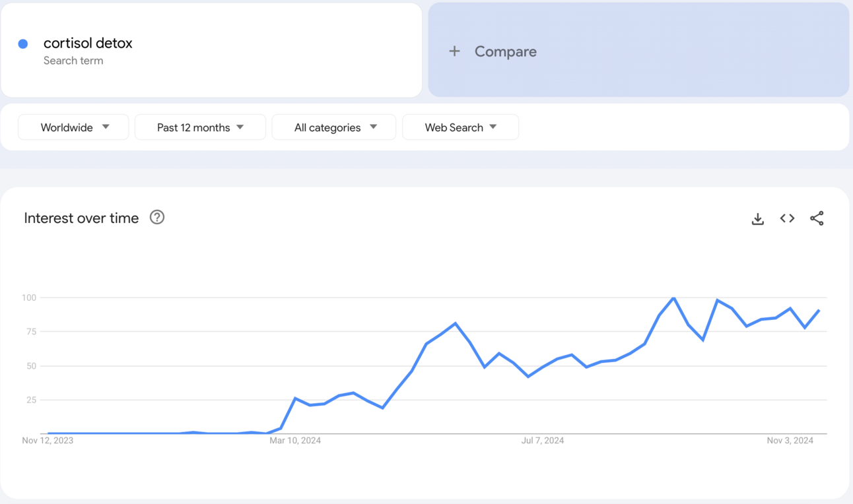Click the 100 value on the y-axis
The width and height of the screenshot is (853, 504).
(x=29, y=298)
